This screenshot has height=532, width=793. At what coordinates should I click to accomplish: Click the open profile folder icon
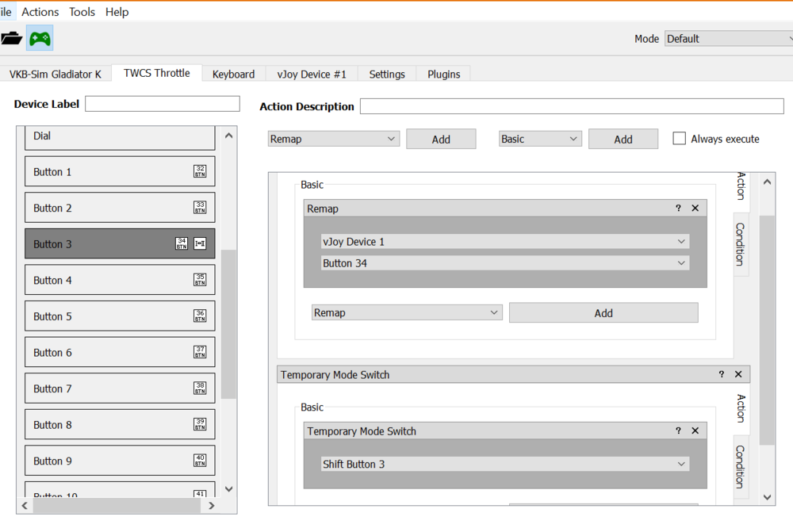coord(11,38)
